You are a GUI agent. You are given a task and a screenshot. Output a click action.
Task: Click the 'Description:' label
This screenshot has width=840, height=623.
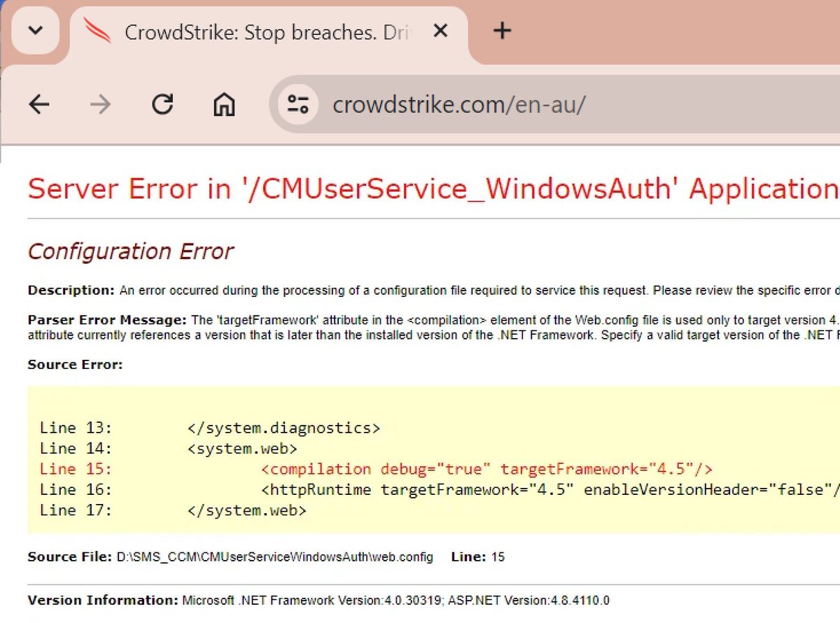point(71,290)
